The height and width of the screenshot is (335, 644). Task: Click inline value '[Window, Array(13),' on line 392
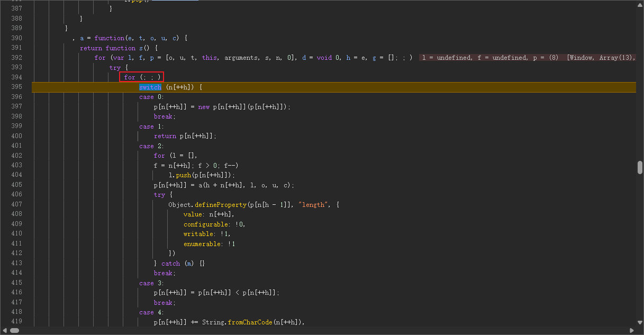(x=601, y=58)
